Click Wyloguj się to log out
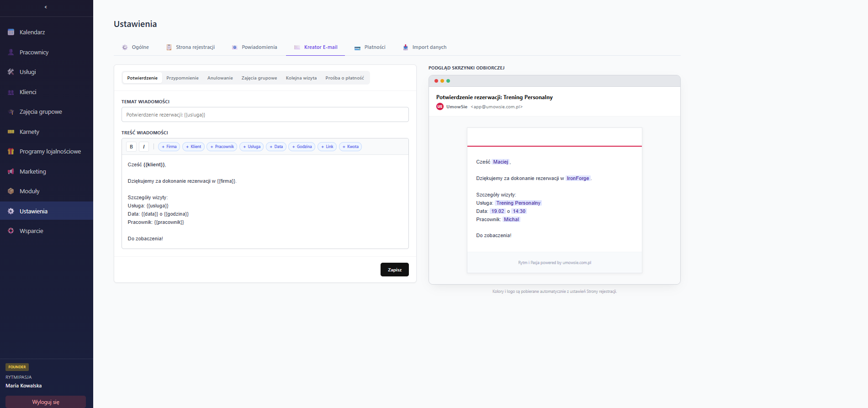Viewport: 868px width, 408px height. point(46,402)
